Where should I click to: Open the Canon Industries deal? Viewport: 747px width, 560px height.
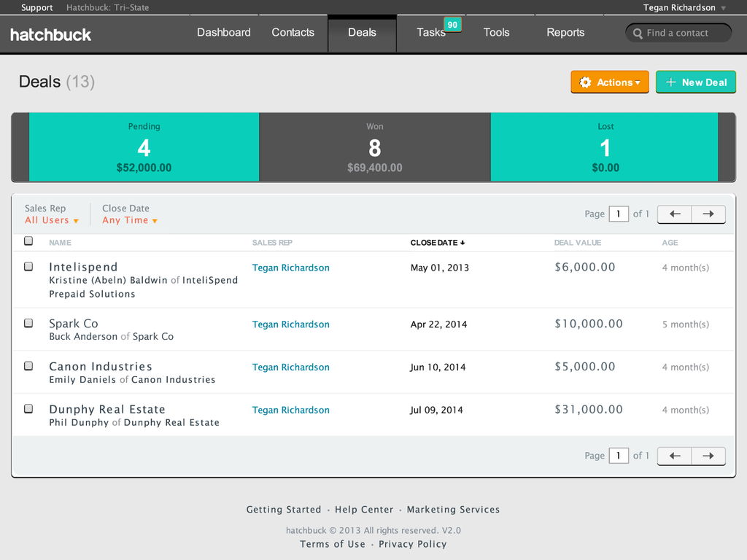tap(101, 366)
